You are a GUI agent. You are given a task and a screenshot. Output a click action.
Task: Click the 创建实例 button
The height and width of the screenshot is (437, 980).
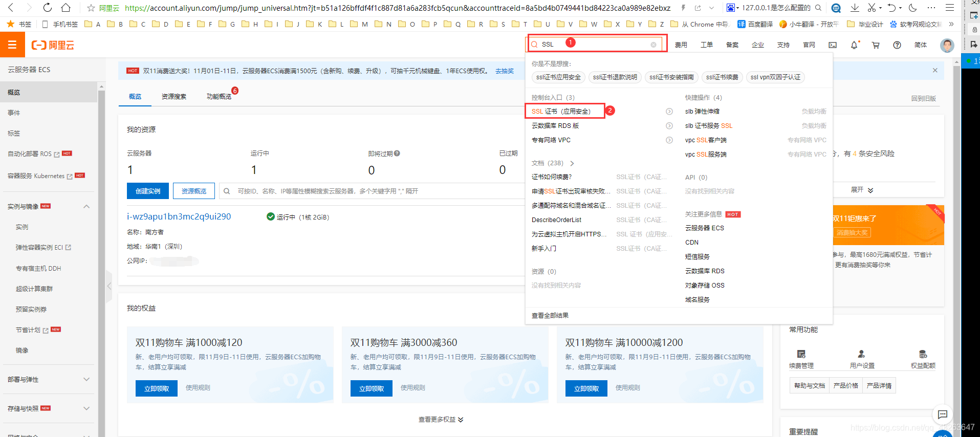148,191
